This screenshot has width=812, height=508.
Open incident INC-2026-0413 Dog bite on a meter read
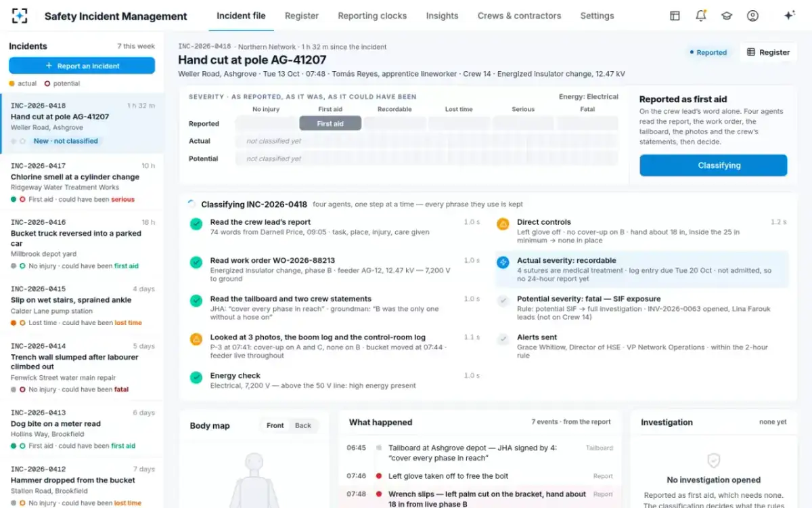click(82, 429)
